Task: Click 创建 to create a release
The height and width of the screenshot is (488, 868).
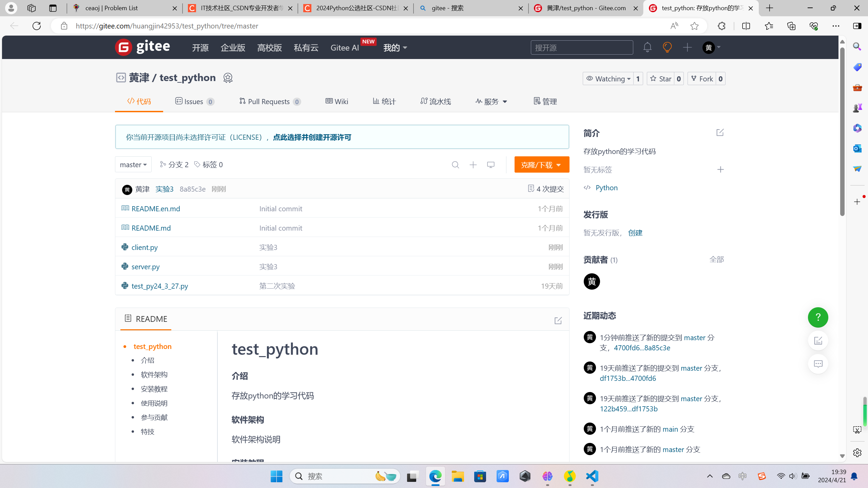Action: point(635,233)
